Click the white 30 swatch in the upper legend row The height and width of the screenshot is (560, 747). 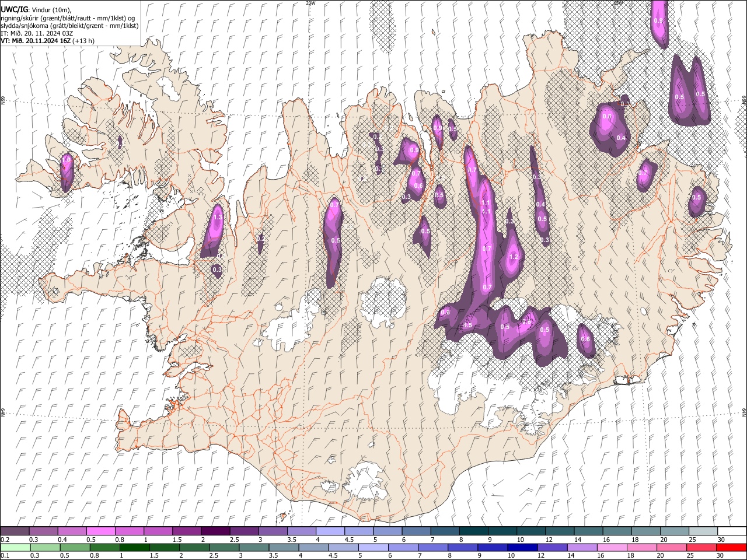(732, 531)
